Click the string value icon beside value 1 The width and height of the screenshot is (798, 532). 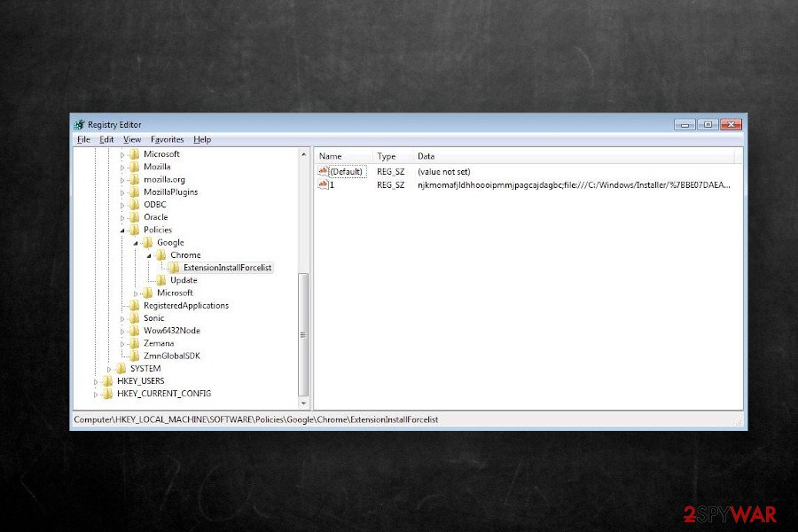tap(323, 184)
